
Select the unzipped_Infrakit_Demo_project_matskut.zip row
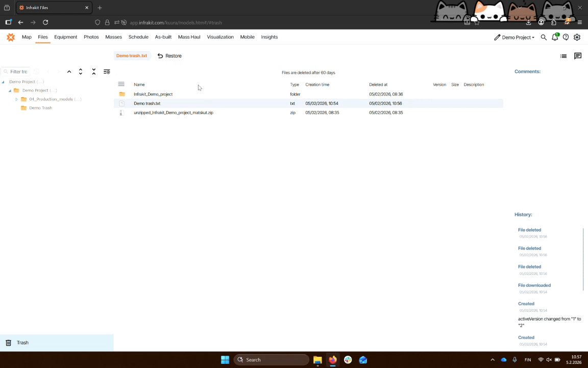coord(174,112)
